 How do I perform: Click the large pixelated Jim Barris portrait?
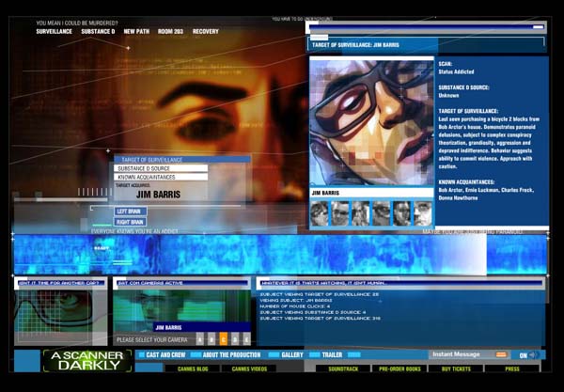[x=371, y=122]
